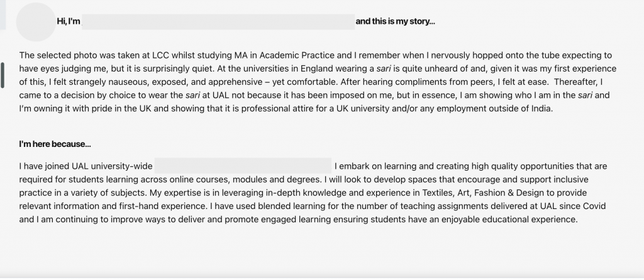Click 'I have joined UAL university-wide' text

tap(86, 166)
